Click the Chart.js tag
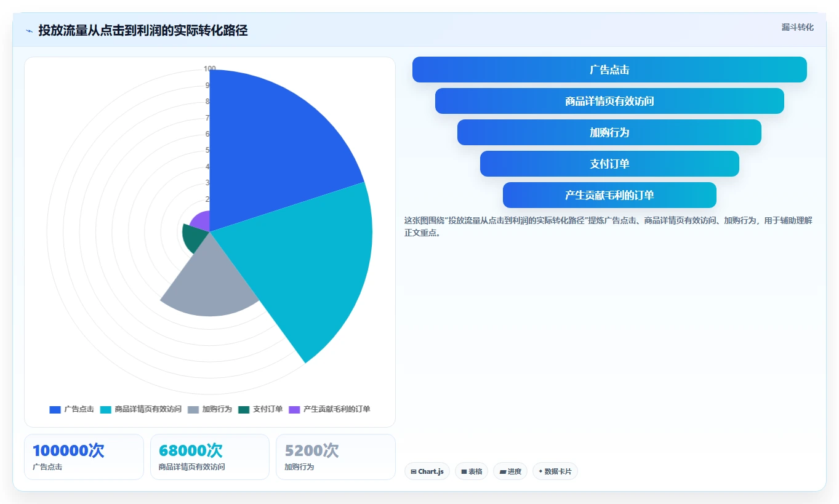The height and width of the screenshot is (504, 839). [427, 471]
